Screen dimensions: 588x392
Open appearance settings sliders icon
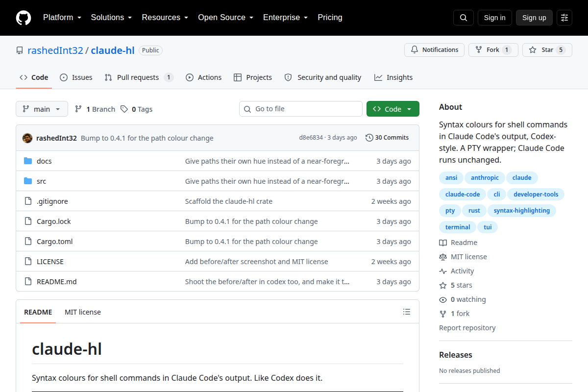pos(564,18)
